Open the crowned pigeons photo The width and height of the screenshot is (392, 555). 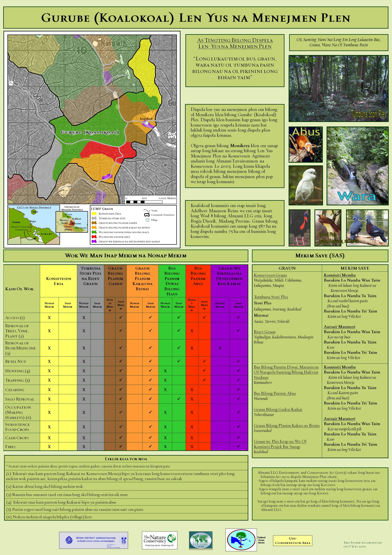tap(367, 228)
